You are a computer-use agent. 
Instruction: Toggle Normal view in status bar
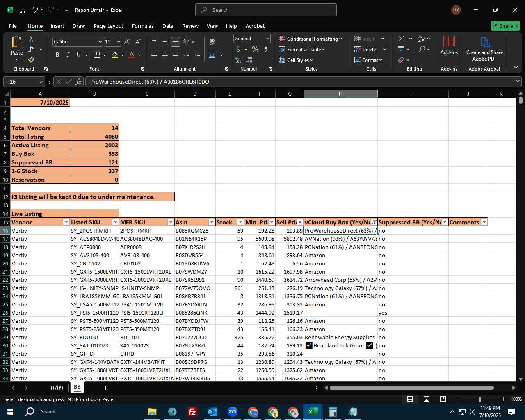[x=410, y=399]
